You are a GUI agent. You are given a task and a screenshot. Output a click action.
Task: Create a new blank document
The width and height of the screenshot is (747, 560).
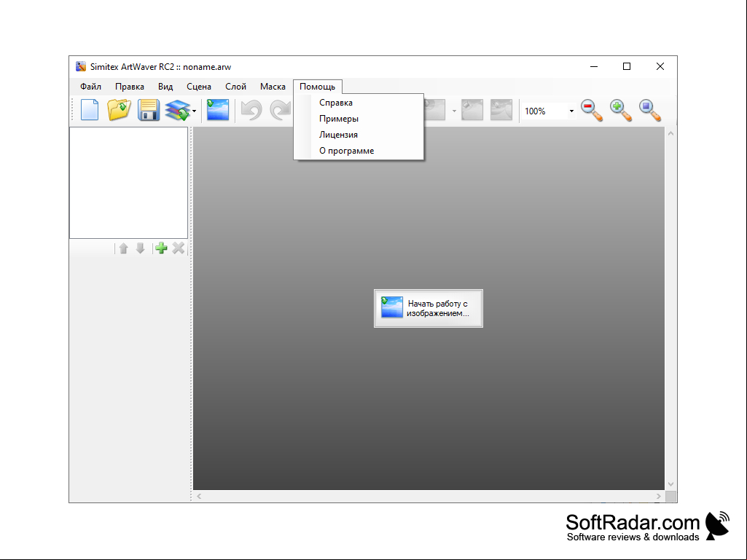pos(90,110)
